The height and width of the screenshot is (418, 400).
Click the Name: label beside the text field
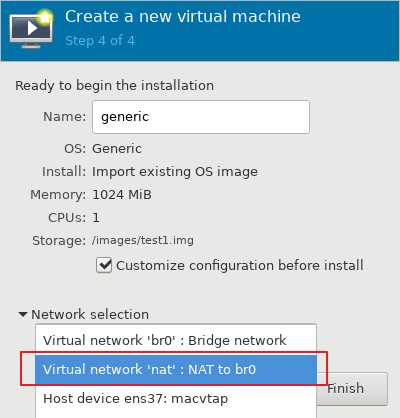click(x=64, y=117)
